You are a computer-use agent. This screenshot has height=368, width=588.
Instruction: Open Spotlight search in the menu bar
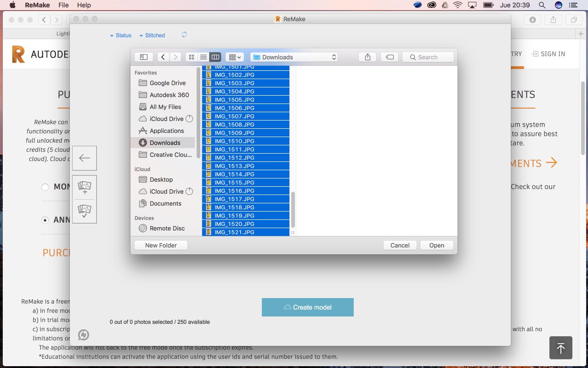point(542,5)
